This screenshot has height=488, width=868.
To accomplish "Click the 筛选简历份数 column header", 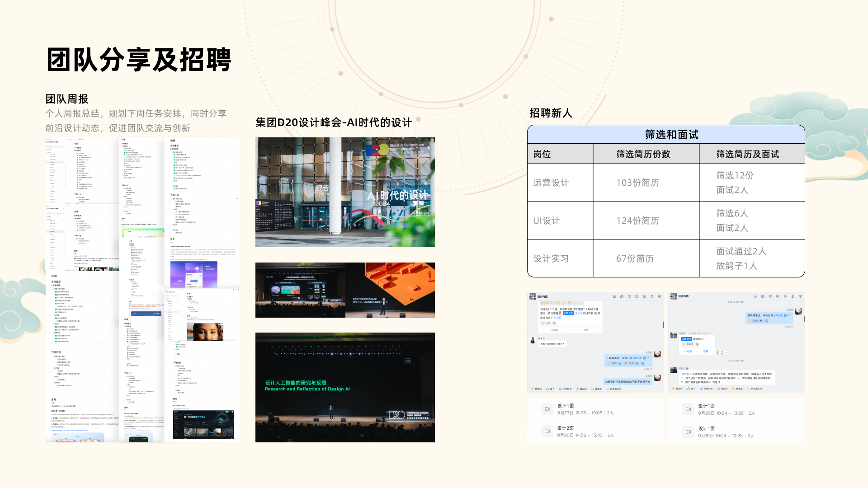I will (x=643, y=154).
